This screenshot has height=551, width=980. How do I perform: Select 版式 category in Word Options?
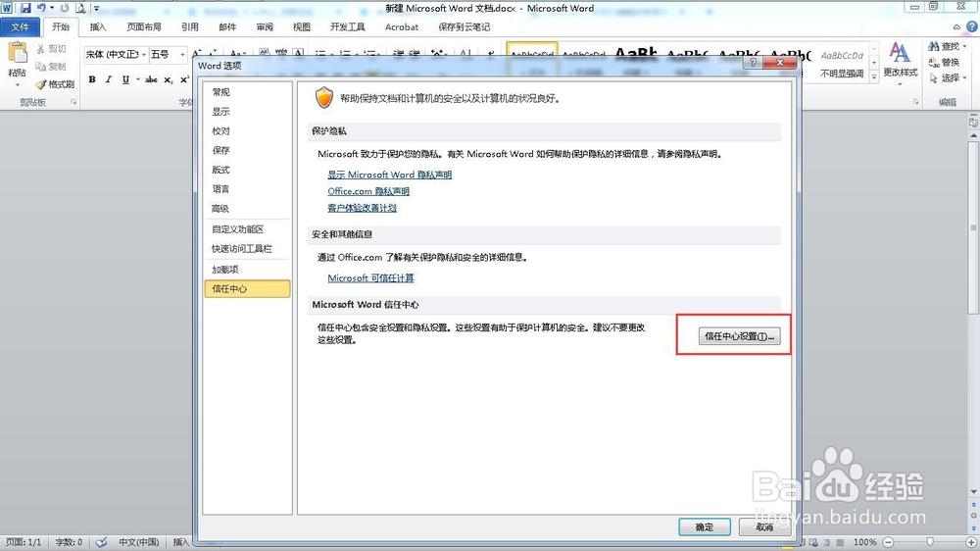(x=247, y=170)
